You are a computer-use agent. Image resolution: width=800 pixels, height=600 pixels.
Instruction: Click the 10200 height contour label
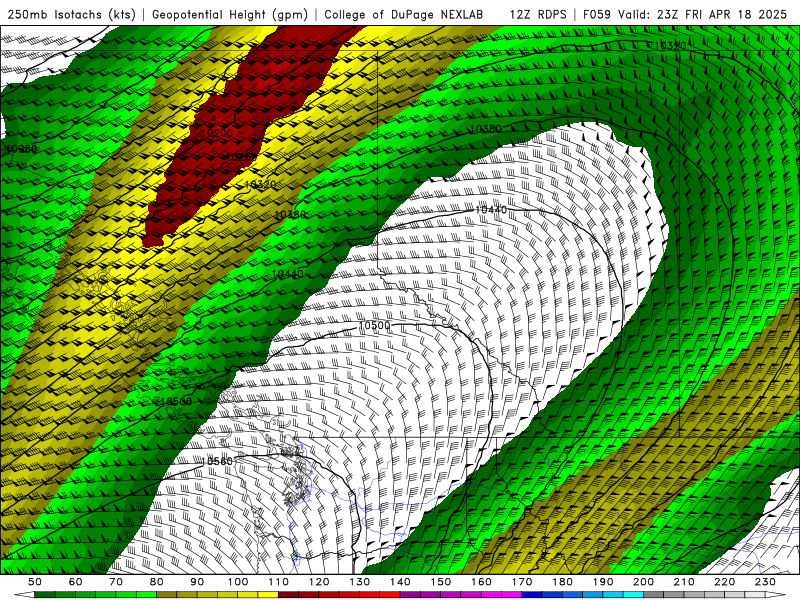pos(217,133)
